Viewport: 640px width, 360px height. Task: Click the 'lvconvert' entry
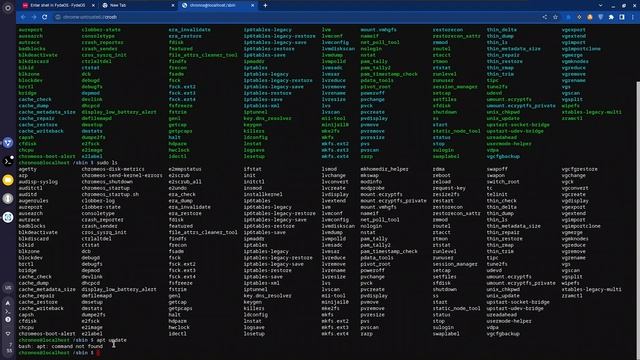335,182
